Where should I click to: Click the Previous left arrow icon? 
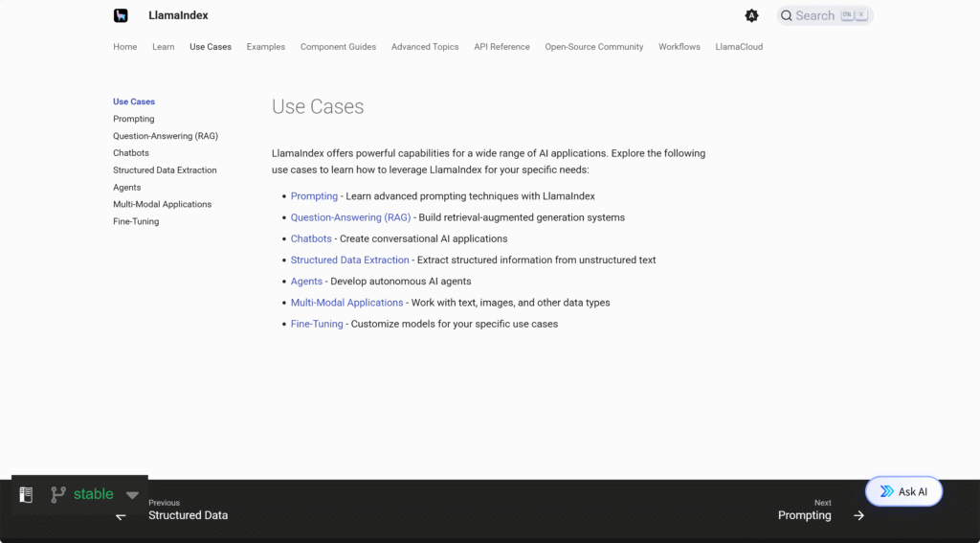(x=122, y=515)
